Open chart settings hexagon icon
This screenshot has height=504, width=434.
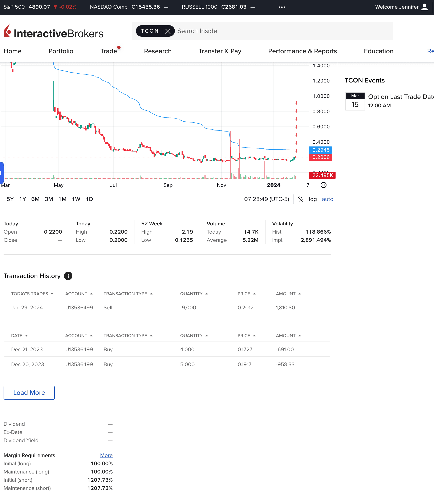(323, 185)
